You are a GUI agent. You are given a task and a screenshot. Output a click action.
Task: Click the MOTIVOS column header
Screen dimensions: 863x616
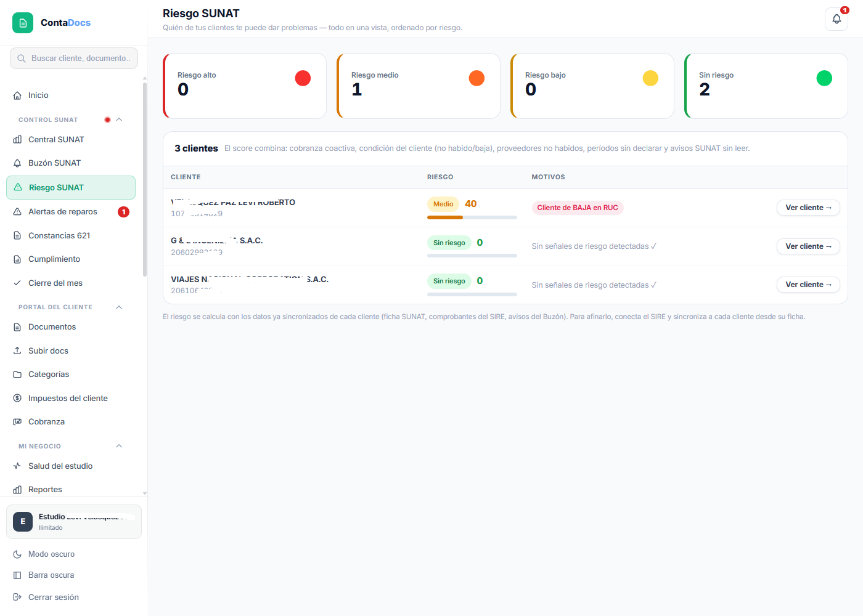549,177
